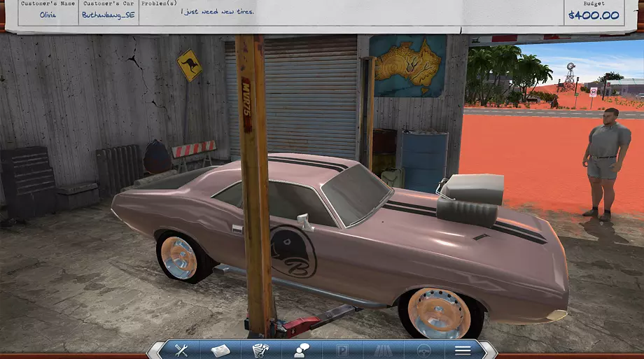Click the bird logo decal on car door
The image size is (644, 359).
click(293, 252)
